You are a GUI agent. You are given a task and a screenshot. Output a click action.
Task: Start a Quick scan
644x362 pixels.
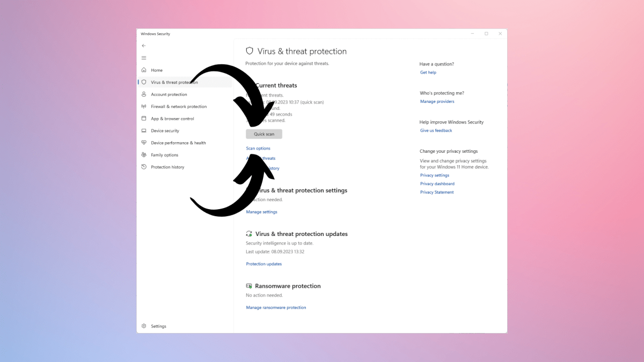coord(264,134)
